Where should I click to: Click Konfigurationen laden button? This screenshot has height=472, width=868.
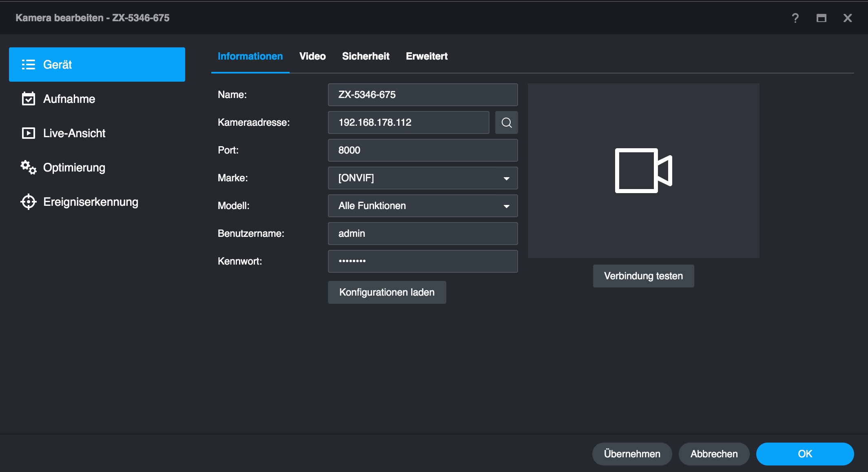click(387, 292)
